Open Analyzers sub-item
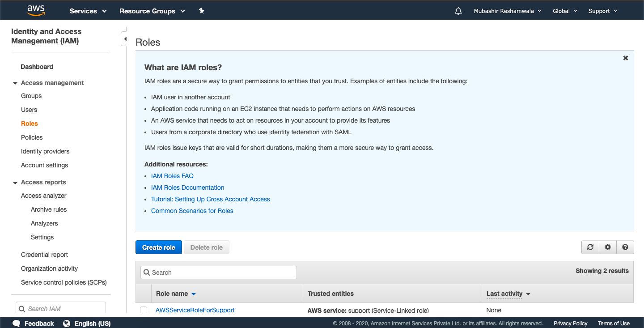The height and width of the screenshot is (328, 644). click(44, 223)
